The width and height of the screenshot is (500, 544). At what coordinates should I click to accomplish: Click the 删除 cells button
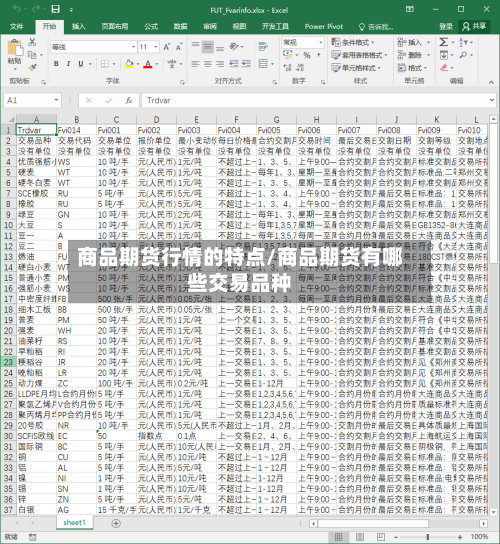point(414,55)
